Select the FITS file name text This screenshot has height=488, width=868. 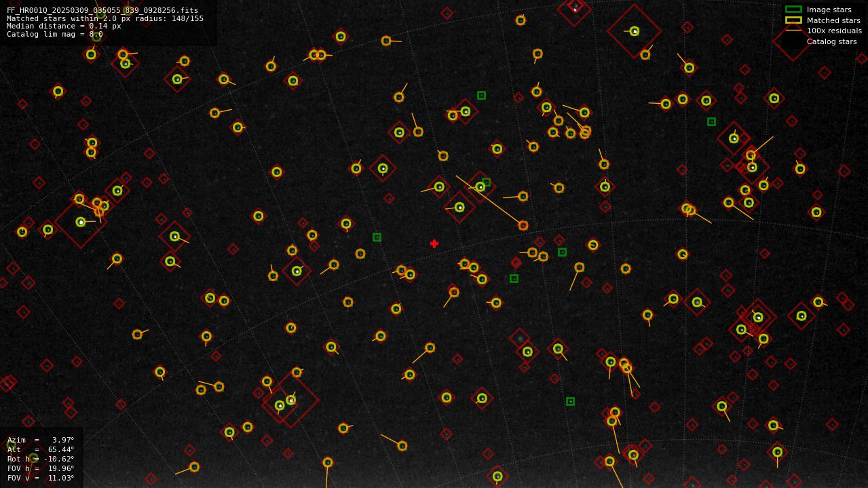pyautogui.click(x=102, y=11)
